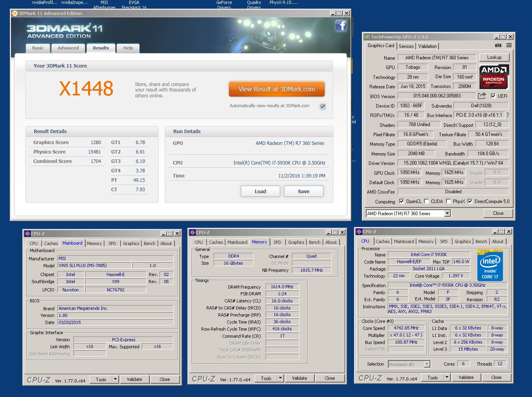532x397 pixels.
Task: Click the BIOS Version field in GPU-Z
Action: [437, 96]
